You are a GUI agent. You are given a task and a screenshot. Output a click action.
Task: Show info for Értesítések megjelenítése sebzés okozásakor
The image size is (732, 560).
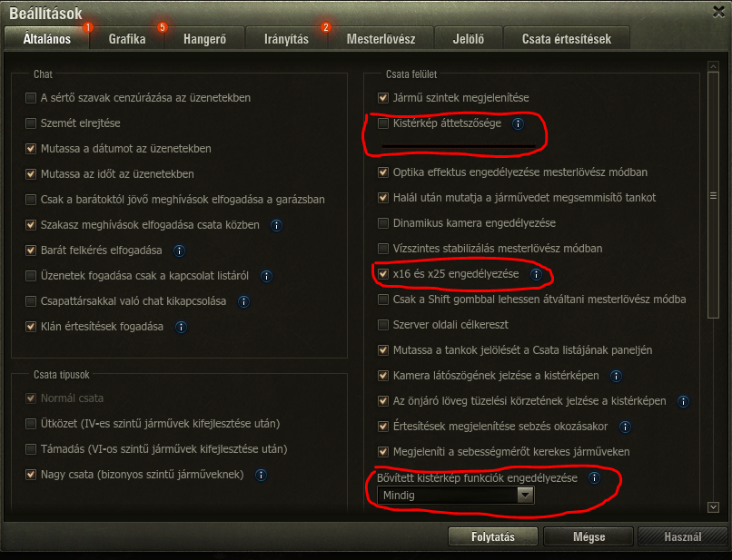pos(625,427)
